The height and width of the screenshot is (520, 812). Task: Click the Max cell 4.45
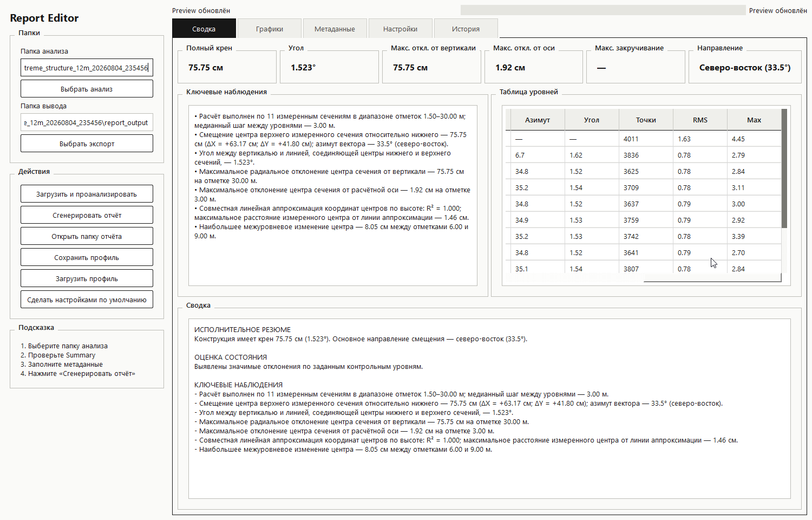point(754,139)
